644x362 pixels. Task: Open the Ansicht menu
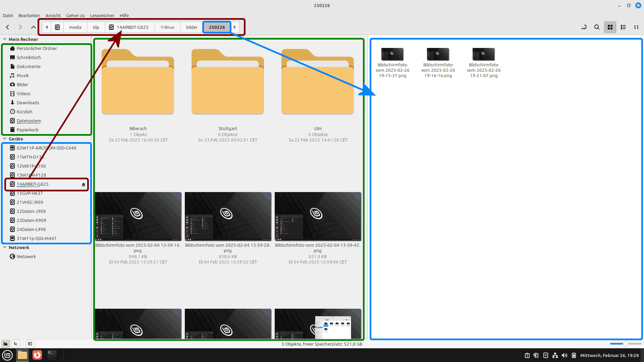(x=53, y=15)
